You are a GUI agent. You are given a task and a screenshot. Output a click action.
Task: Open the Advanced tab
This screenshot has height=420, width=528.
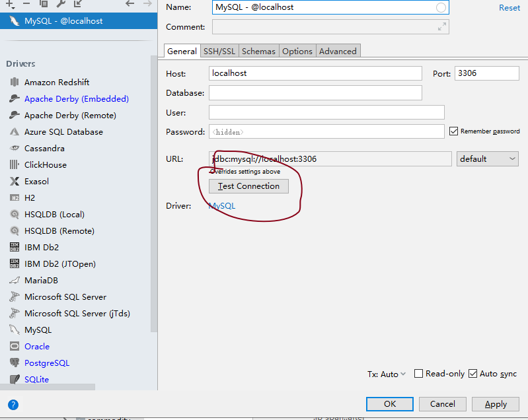(x=338, y=51)
